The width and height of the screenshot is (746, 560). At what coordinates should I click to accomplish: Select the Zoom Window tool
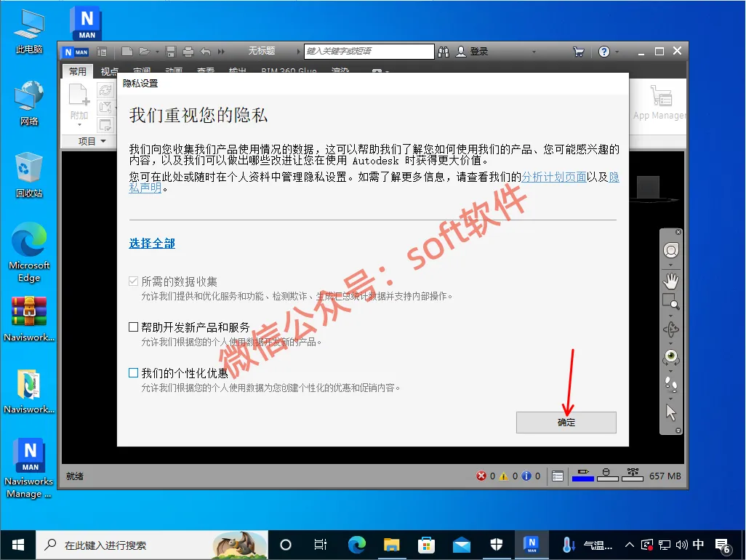pos(671,302)
